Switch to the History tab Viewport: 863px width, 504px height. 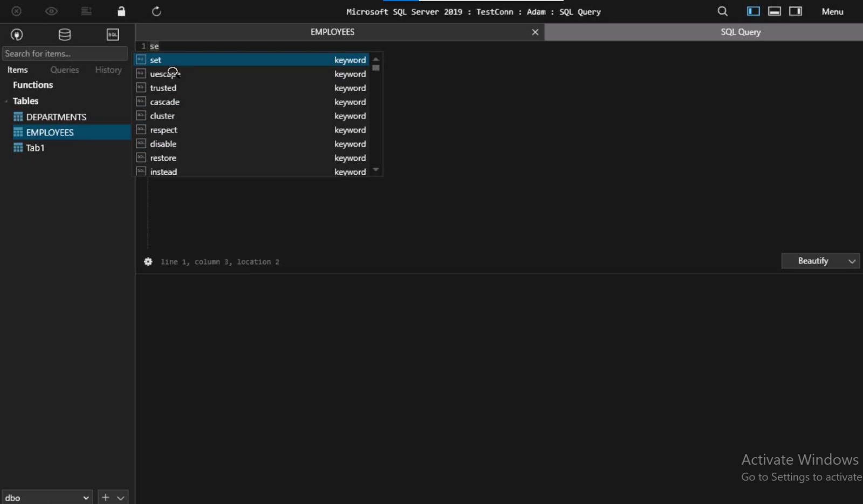pyautogui.click(x=108, y=70)
